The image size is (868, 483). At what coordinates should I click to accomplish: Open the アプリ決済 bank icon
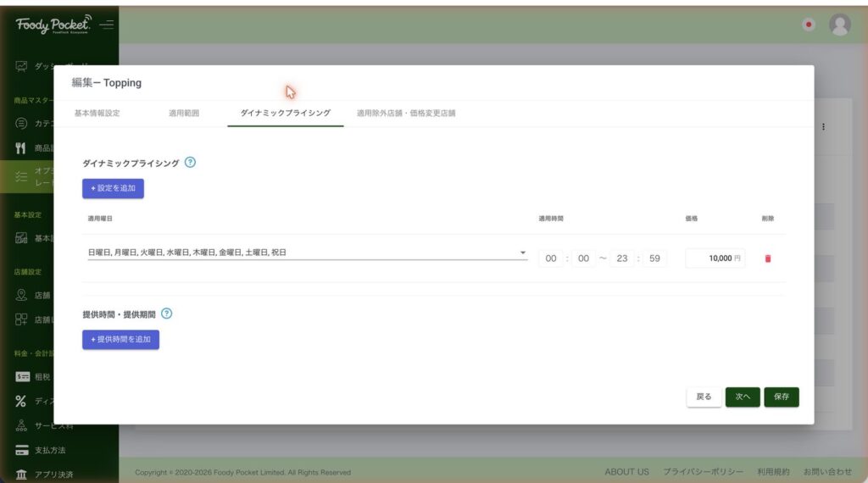[21, 475]
